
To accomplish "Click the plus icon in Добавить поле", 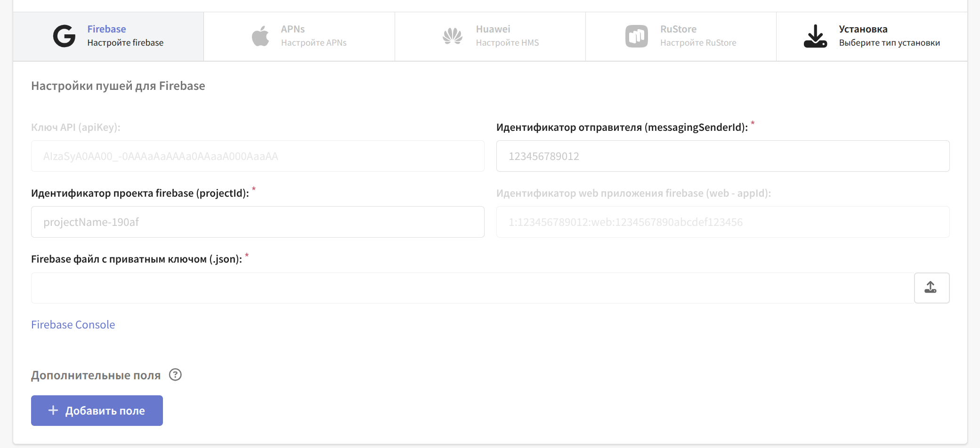I will [53, 410].
